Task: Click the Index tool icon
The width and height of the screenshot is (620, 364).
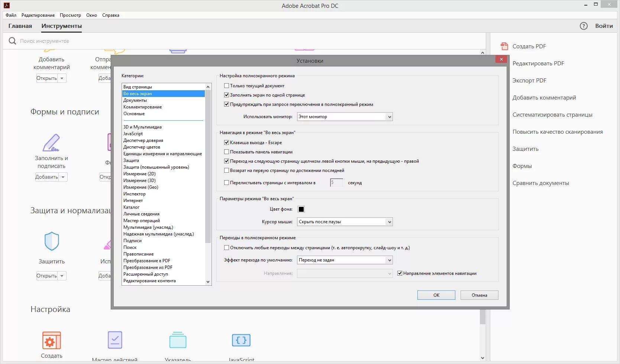Action: pos(178,340)
